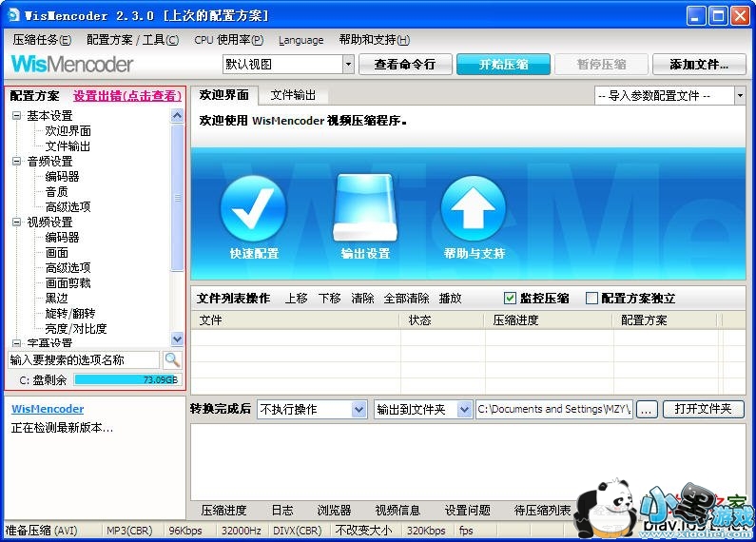
Task: Switch to the 压缩进度 bottom tab
Action: (x=223, y=511)
